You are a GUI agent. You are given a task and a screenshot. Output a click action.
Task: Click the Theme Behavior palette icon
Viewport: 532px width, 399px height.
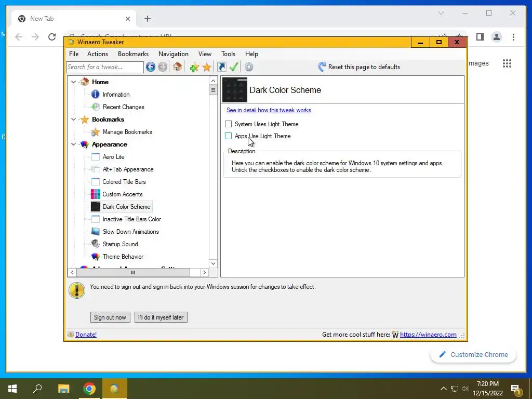(96, 257)
